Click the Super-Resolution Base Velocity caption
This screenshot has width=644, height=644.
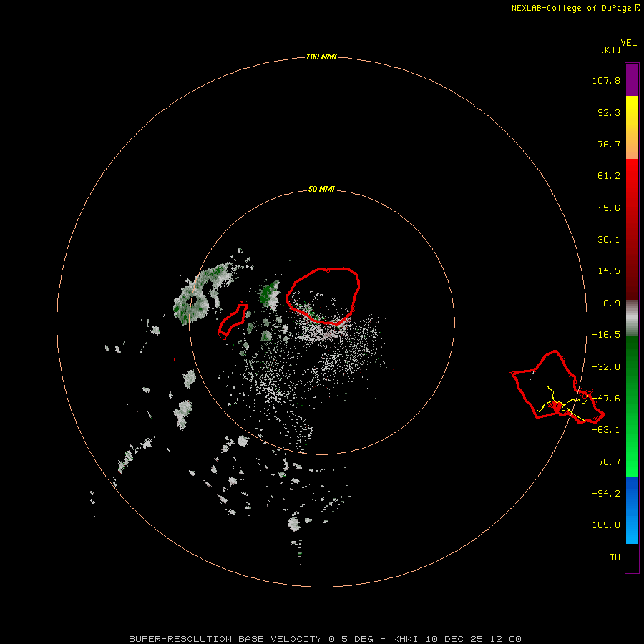(325, 639)
